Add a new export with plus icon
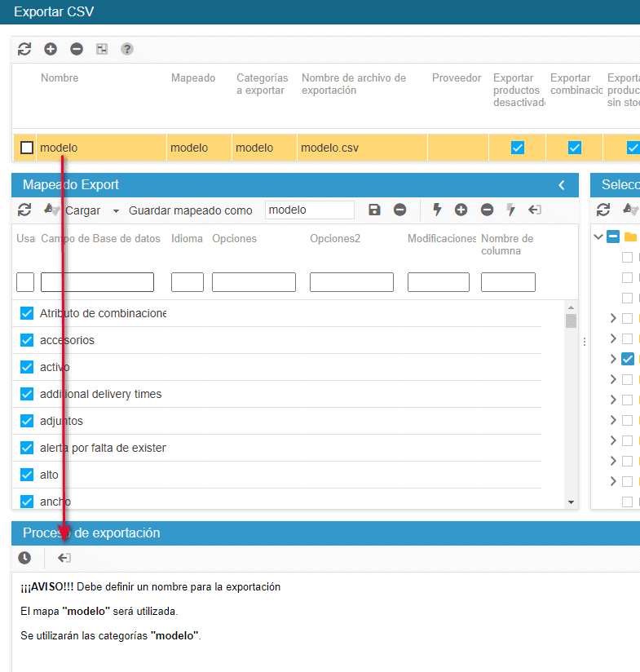Image resolution: width=640 pixels, height=672 pixels. [51, 49]
